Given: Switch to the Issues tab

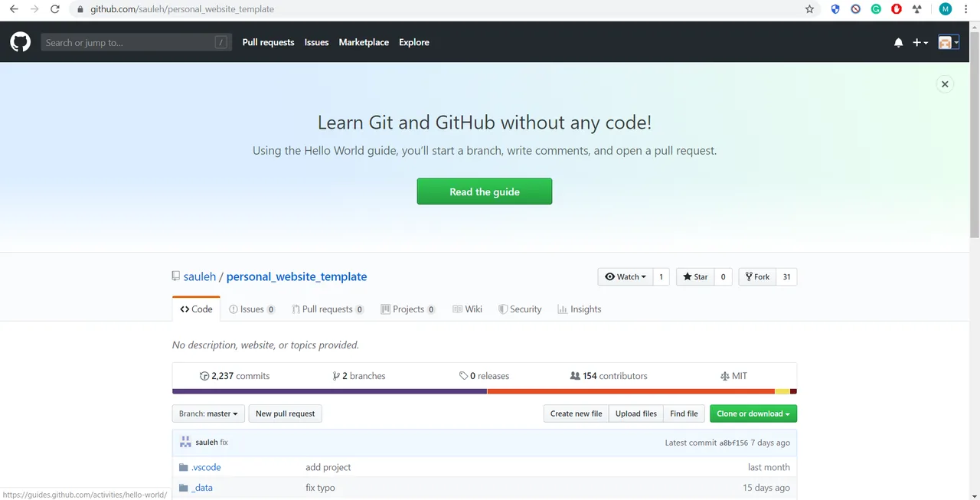Looking at the screenshot, I should (x=252, y=309).
